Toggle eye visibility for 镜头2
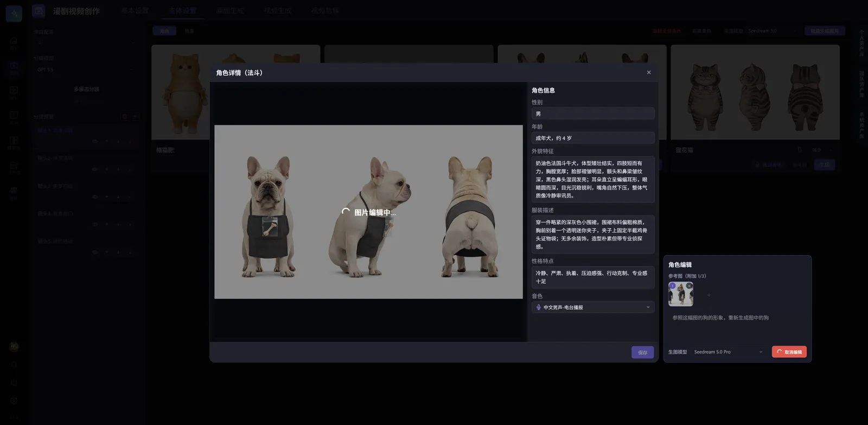The image size is (868, 425). click(x=95, y=169)
